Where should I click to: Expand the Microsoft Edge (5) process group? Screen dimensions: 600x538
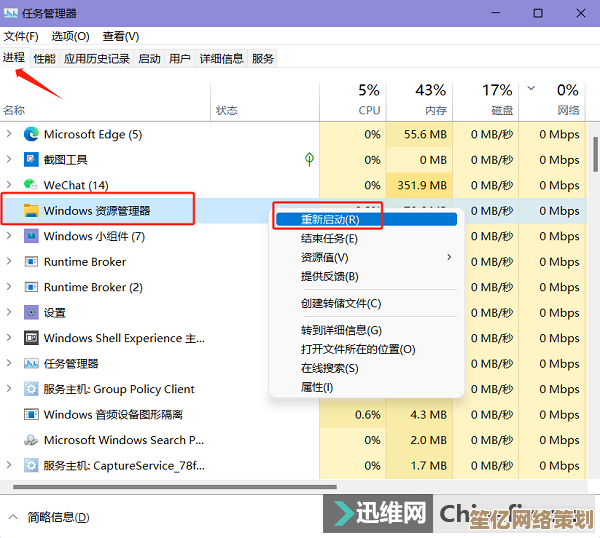pyautogui.click(x=10, y=134)
